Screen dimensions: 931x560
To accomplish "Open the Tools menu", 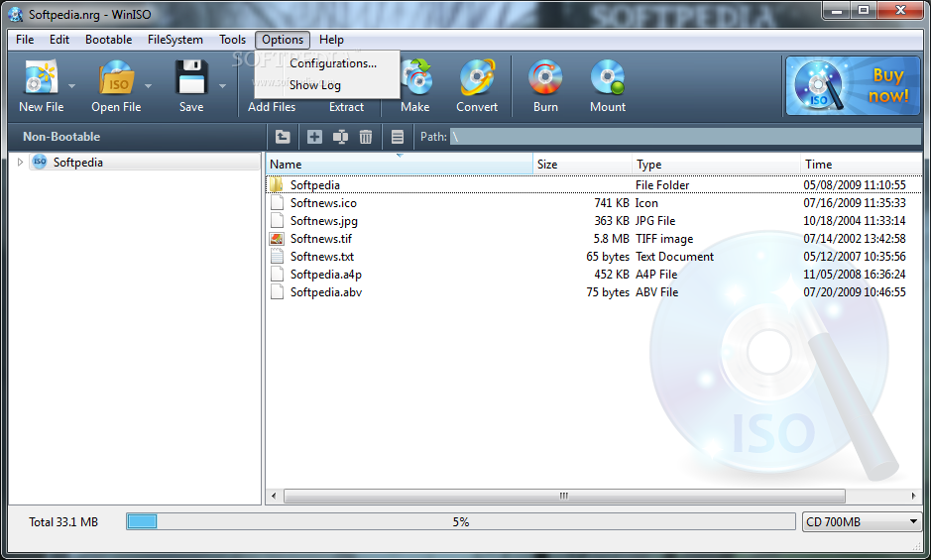I will click(x=232, y=40).
